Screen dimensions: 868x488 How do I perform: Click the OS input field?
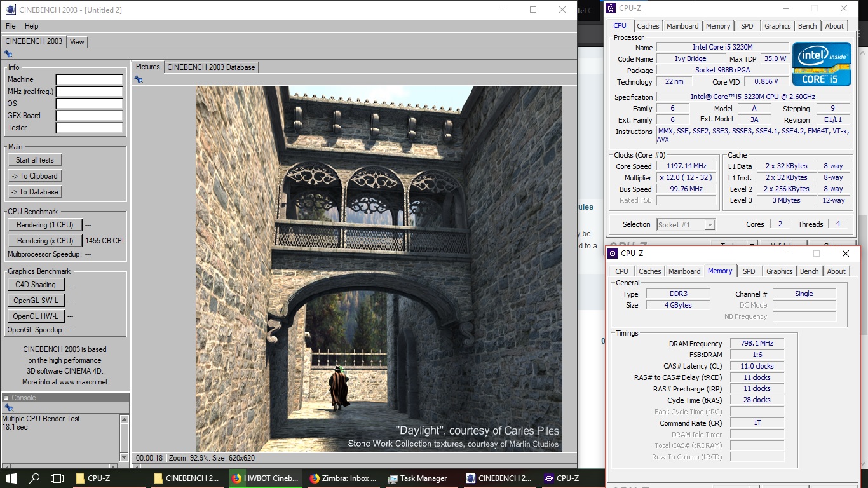[x=90, y=104]
